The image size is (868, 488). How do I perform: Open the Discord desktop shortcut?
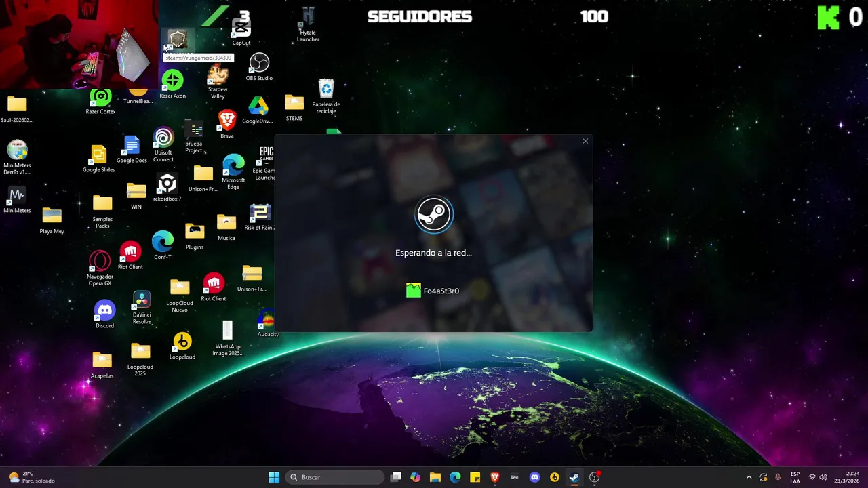tap(104, 315)
